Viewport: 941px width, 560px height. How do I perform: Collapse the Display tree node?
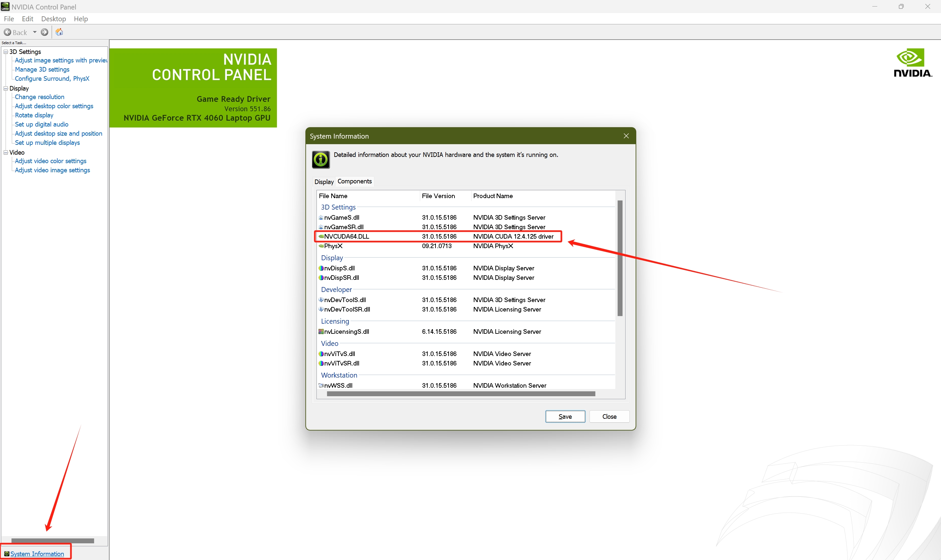click(6, 88)
